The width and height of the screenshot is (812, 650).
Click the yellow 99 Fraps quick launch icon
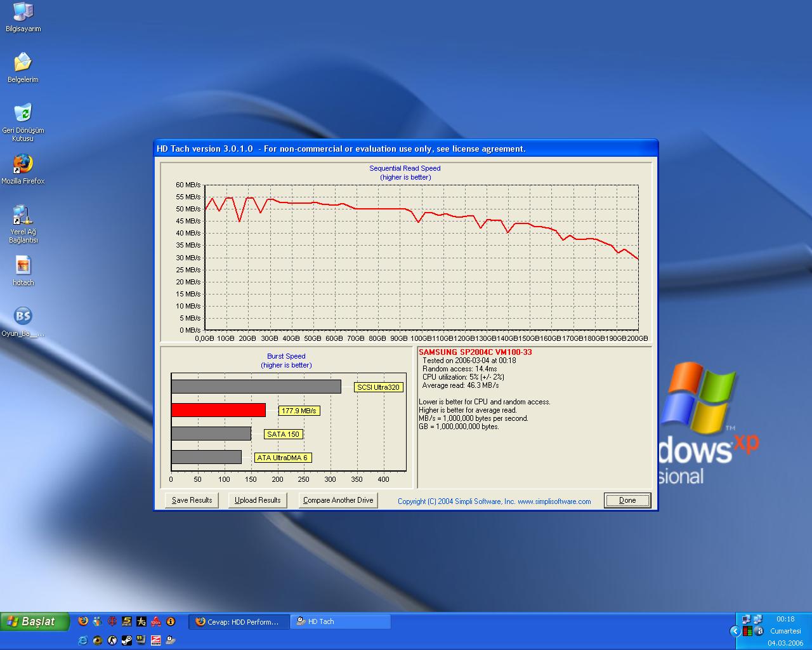(x=141, y=639)
